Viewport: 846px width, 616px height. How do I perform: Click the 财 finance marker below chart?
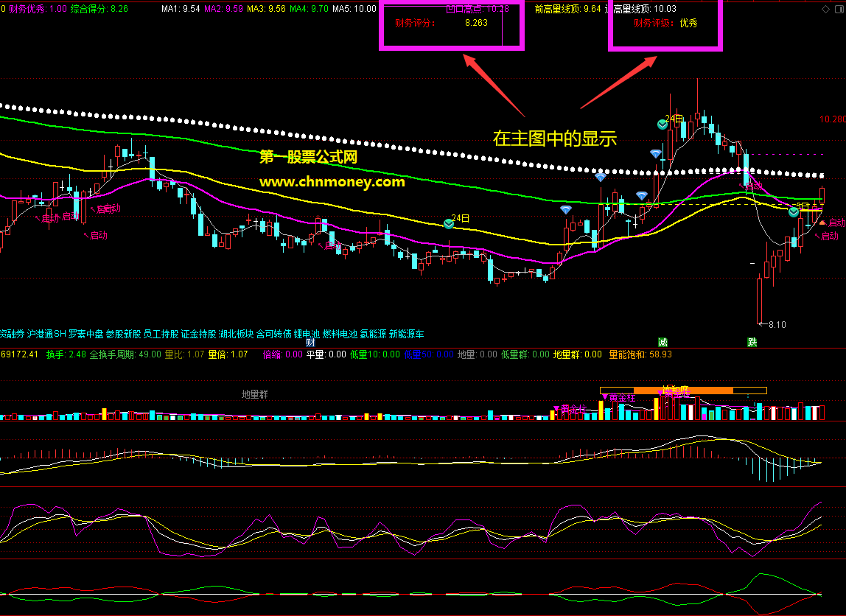point(310,343)
